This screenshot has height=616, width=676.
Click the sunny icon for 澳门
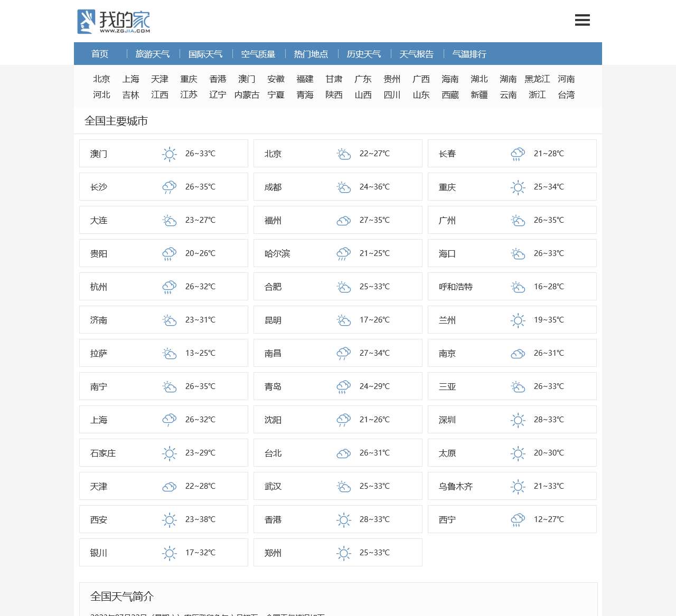click(x=169, y=154)
